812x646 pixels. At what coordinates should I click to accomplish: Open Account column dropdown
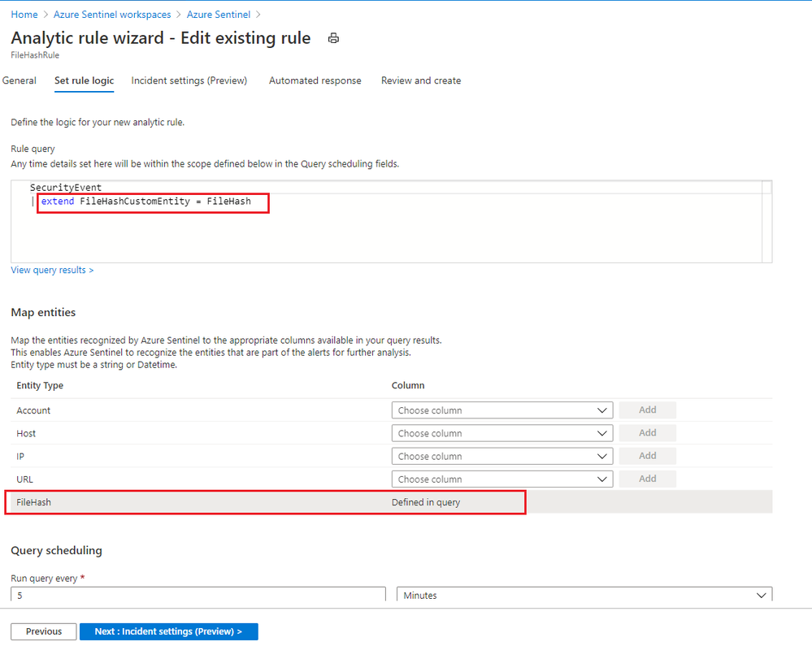tap(502, 410)
